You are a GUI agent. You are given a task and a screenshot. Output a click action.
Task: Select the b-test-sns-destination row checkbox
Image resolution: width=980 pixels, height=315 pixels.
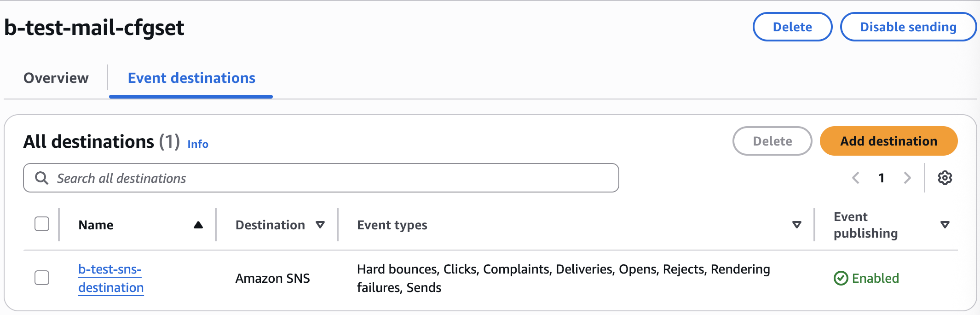tap(42, 278)
